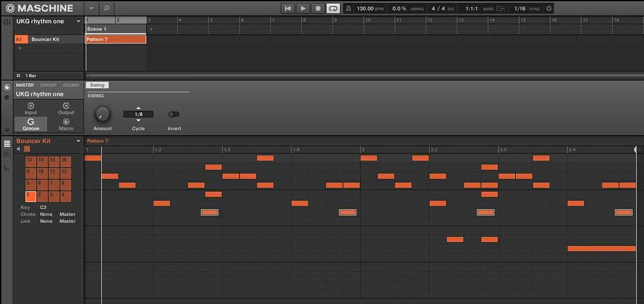The image size is (644, 304).
Task: Click the 0.0 % swing value
Action: click(x=399, y=8)
